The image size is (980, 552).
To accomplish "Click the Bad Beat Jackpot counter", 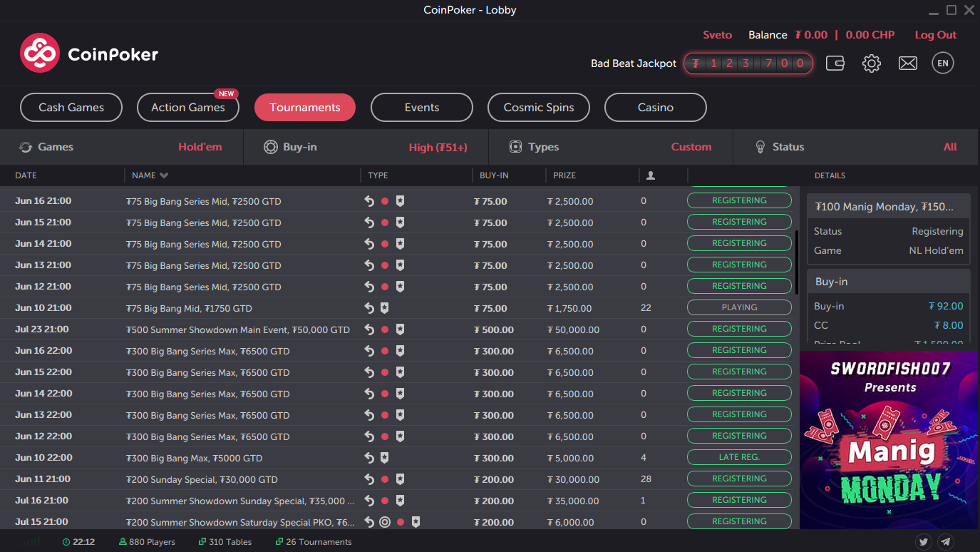I will [748, 63].
